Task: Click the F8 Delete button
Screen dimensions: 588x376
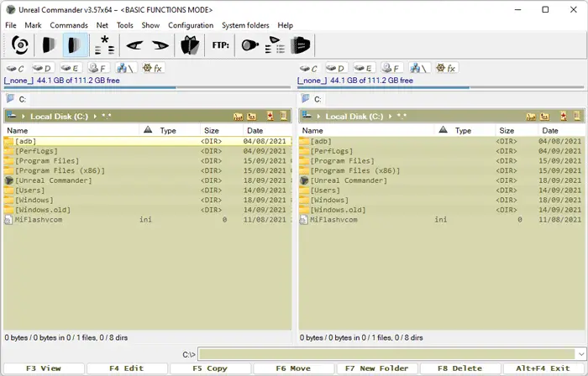Action: pyautogui.click(x=459, y=368)
